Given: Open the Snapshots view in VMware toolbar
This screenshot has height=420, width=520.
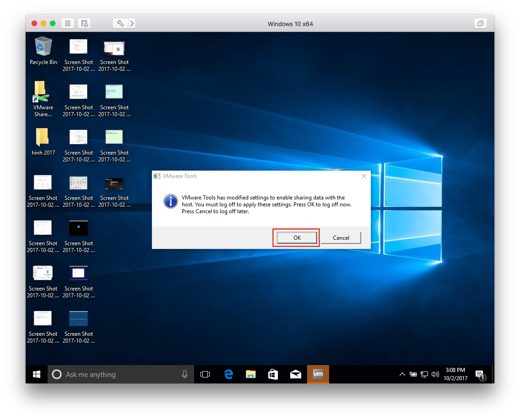Looking at the screenshot, I should point(84,23).
